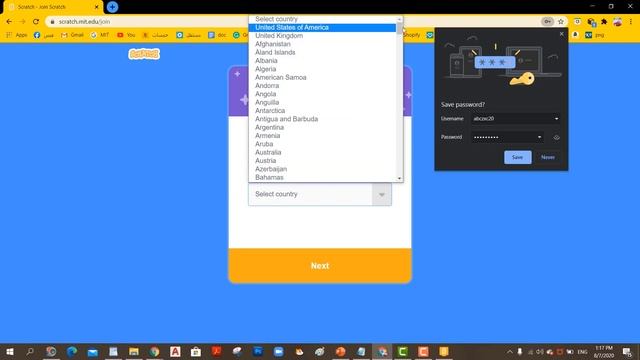Open Microsoft Edge from taskbar

coord(72,351)
